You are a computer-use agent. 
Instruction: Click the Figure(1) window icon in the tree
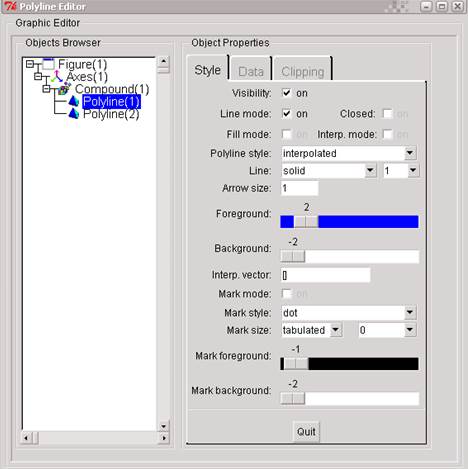click(x=49, y=64)
